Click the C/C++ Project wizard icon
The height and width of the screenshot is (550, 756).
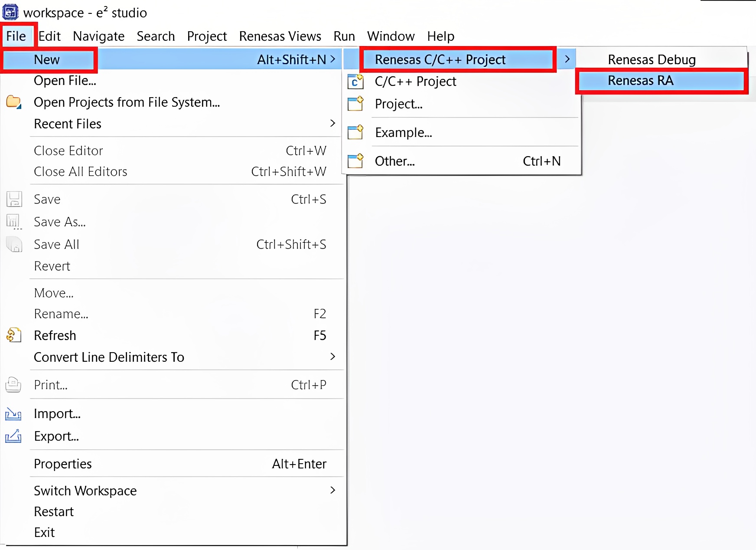tap(355, 82)
